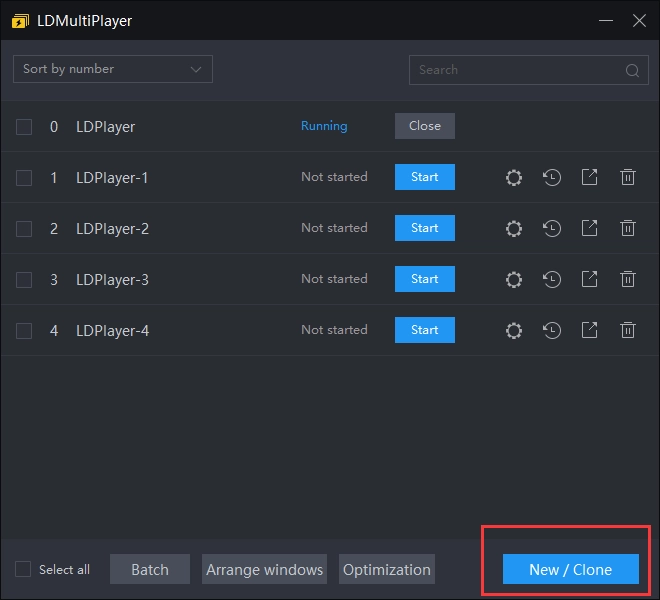The height and width of the screenshot is (600, 660).
Task: Start the LDPlayer-3 instance
Action: (x=424, y=279)
